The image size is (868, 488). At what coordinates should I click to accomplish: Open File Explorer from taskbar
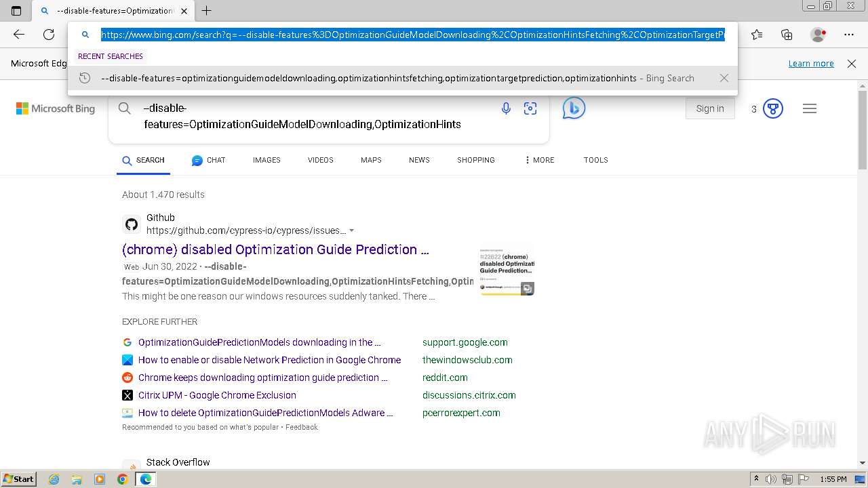(77, 479)
